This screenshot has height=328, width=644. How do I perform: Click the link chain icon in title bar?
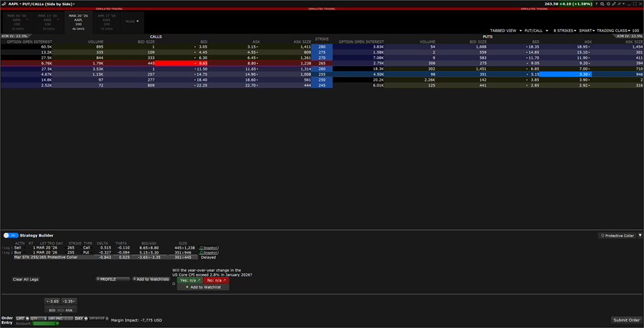point(613,4)
